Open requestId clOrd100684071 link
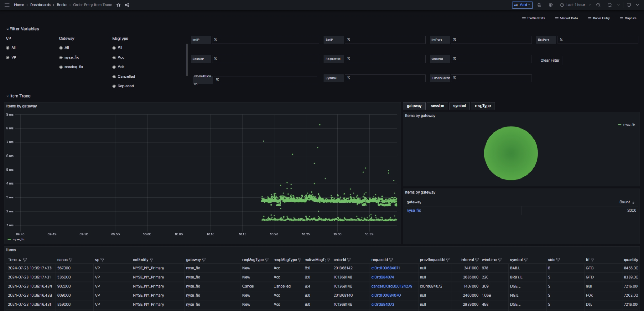Viewport: 644px width, 311px height. click(x=385, y=268)
